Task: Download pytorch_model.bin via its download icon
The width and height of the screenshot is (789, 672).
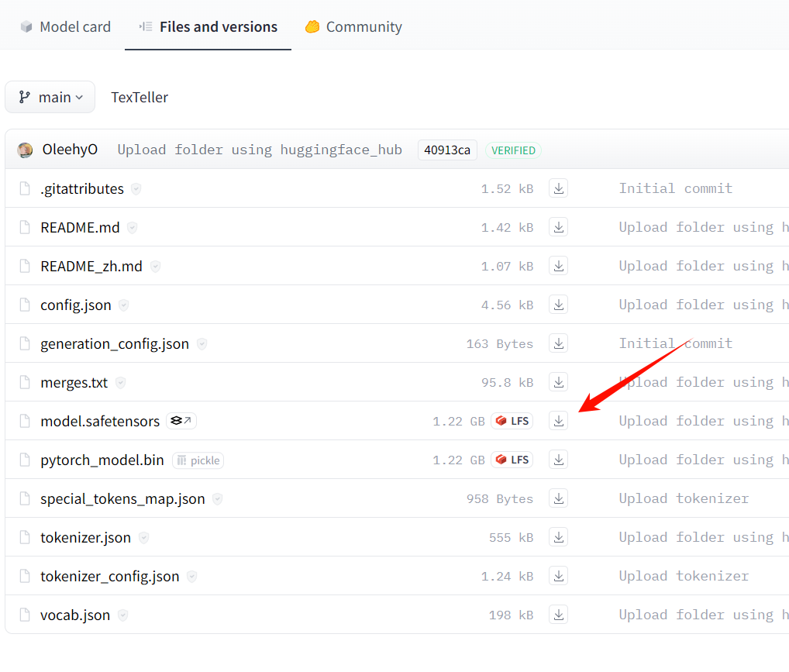Action: click(559, 460)
